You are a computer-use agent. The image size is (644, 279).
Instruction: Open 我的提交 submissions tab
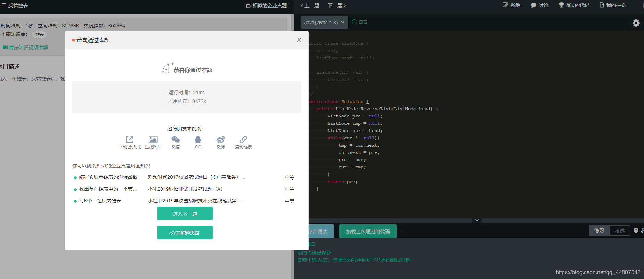point(612,5)
